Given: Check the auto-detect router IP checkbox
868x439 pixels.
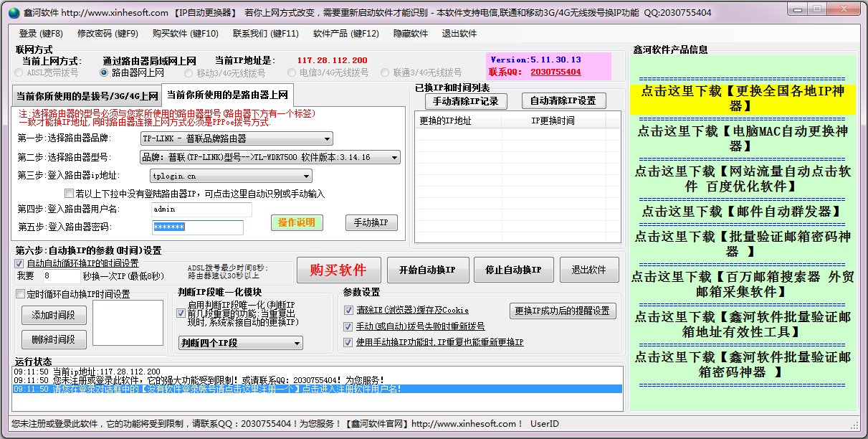Looking at the screenshot, I should click(x=69, y=193).
